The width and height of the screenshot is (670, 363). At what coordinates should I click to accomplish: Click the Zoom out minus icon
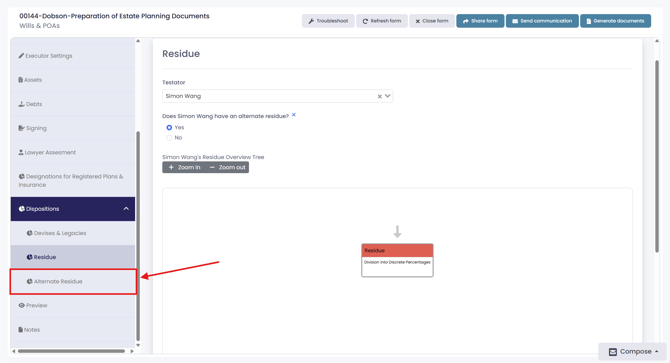click(x=212, y=167)
